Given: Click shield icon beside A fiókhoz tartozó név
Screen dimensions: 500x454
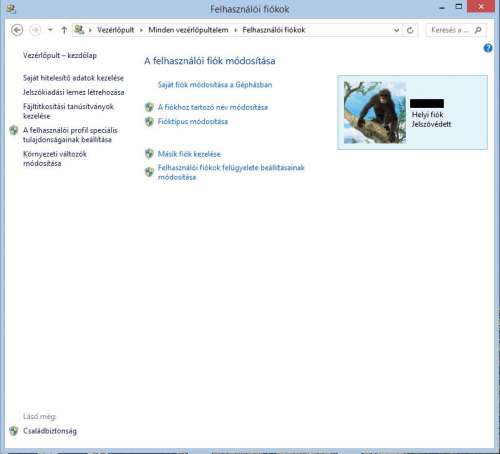Looking at the screenshot, I should (149, 107).
